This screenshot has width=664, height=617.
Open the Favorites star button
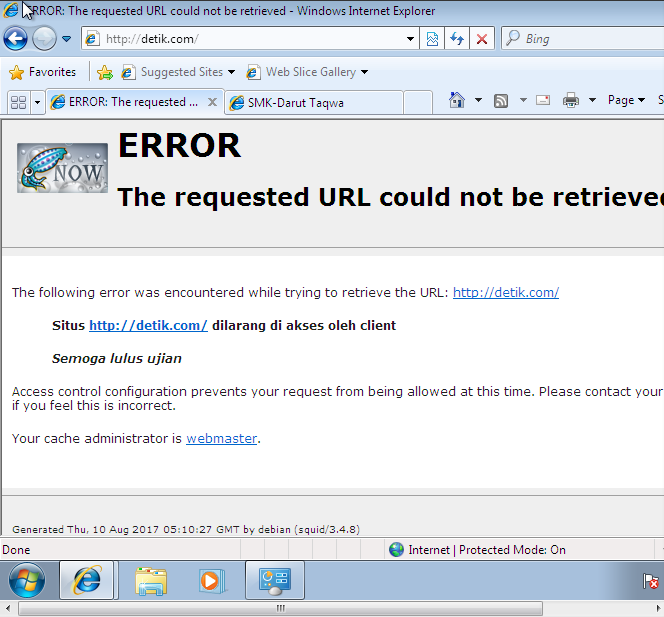pyautogui.click(x=42, y=72)
